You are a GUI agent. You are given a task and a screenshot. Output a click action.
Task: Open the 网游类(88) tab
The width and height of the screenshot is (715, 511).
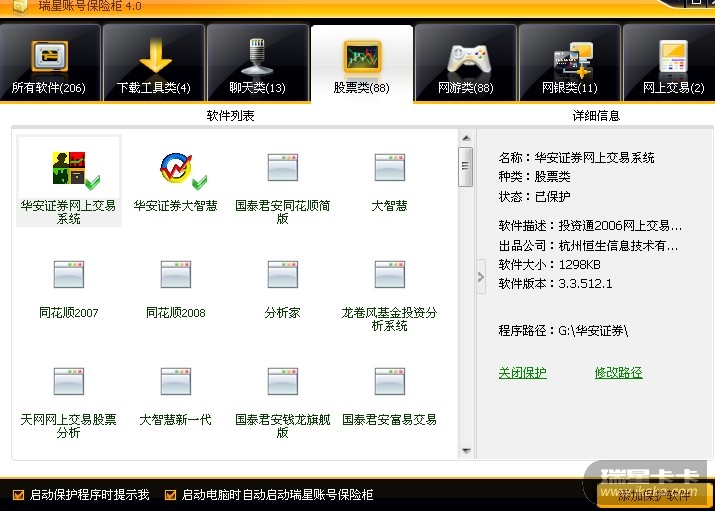pos(466,63)
